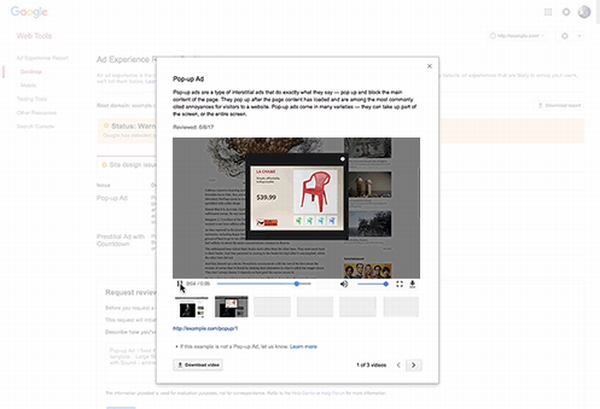Click the download icon in video controls
600x409 pixels.
pos(413,284)
